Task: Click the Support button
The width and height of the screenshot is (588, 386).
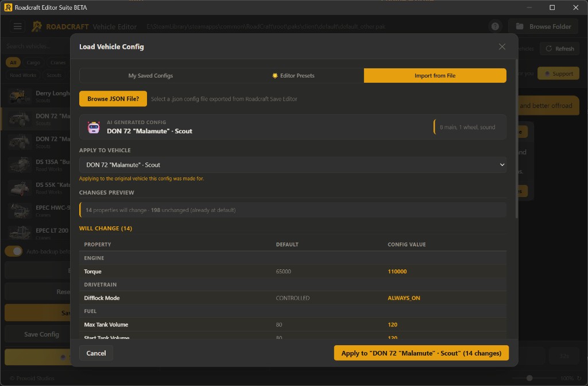Action: click(558, 74)
